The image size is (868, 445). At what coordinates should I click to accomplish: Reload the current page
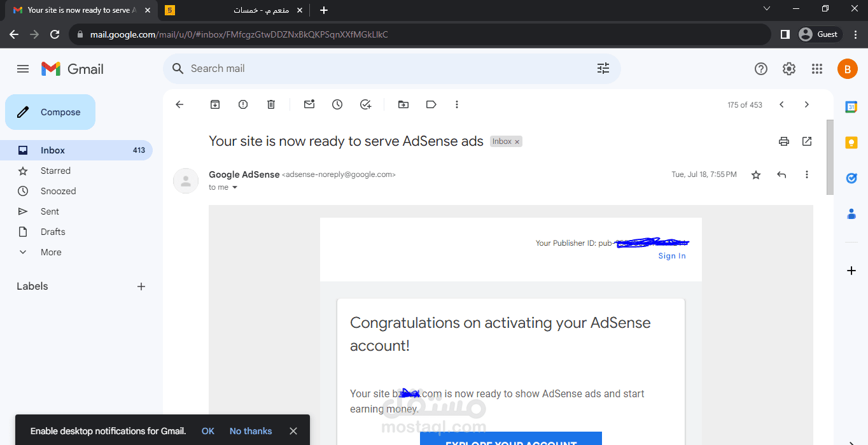point(55,34)
